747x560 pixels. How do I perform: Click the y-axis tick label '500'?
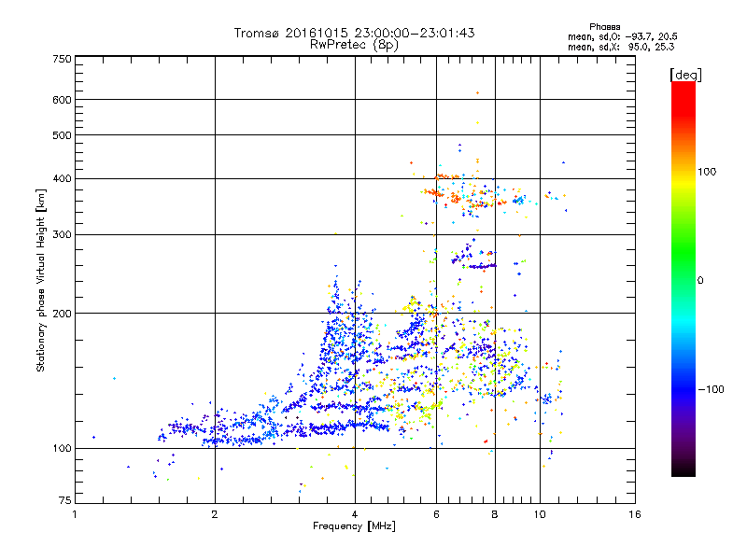pyautogui.click(x=62, y=135)
